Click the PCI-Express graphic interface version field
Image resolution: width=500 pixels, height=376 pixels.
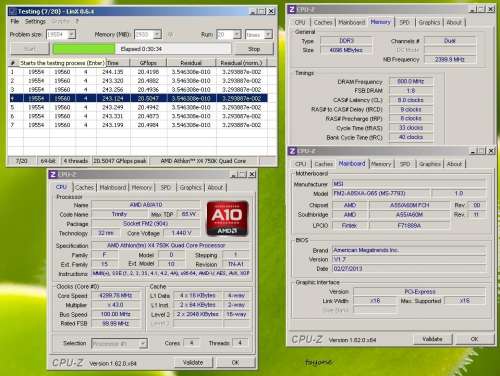pos(420,292)
